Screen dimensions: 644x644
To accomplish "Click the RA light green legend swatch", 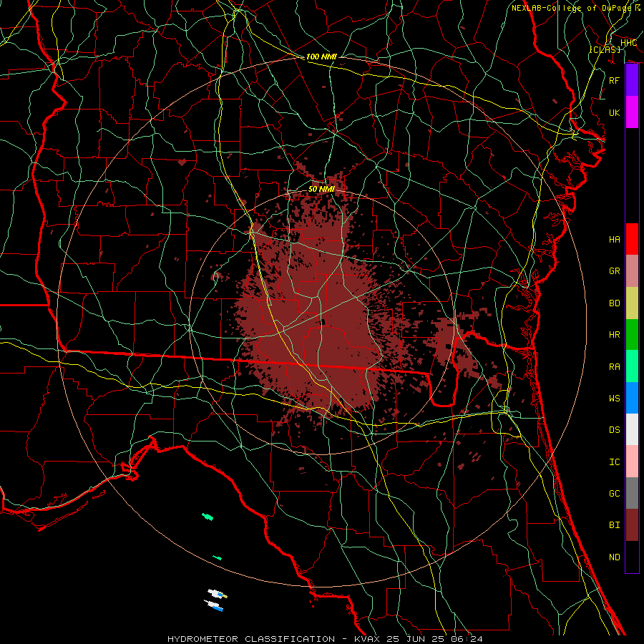I will point(632,366).
